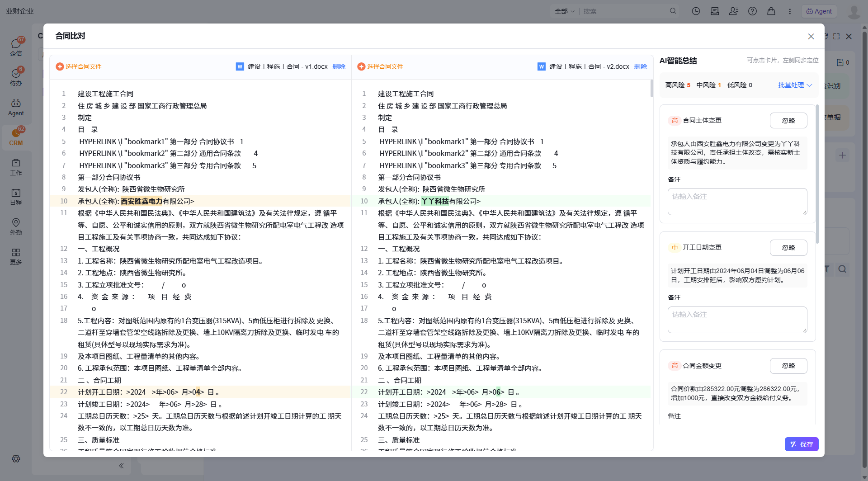
Task: Ignore the 合同主体变更 risk card
Action: [x=788, y=121]
